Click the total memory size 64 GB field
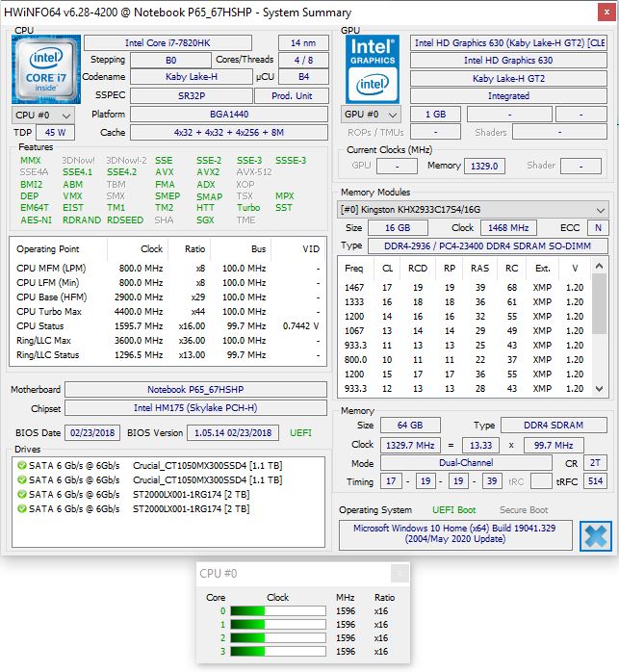The image size is (619, 672). click(x=410, y=426)
